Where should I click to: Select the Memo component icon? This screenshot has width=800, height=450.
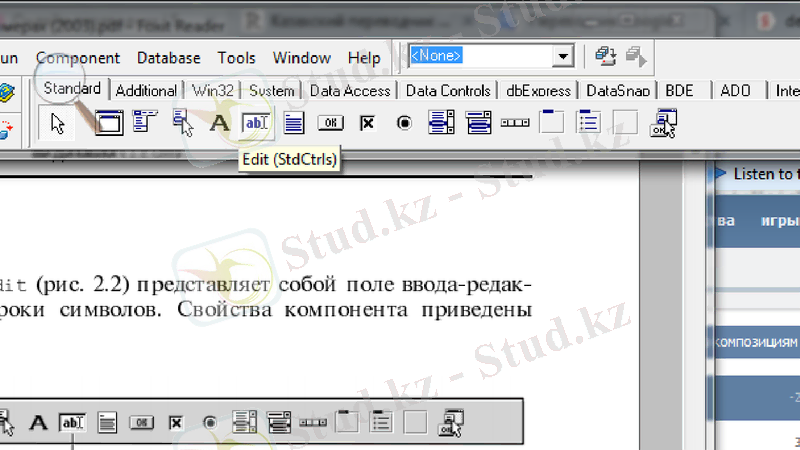coord(293,123)
